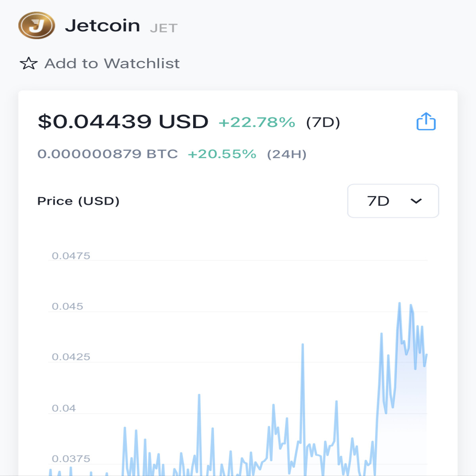Click the 0.04 axis label
The width and height of the screenshot is (476, 476).
click(64, 408)
